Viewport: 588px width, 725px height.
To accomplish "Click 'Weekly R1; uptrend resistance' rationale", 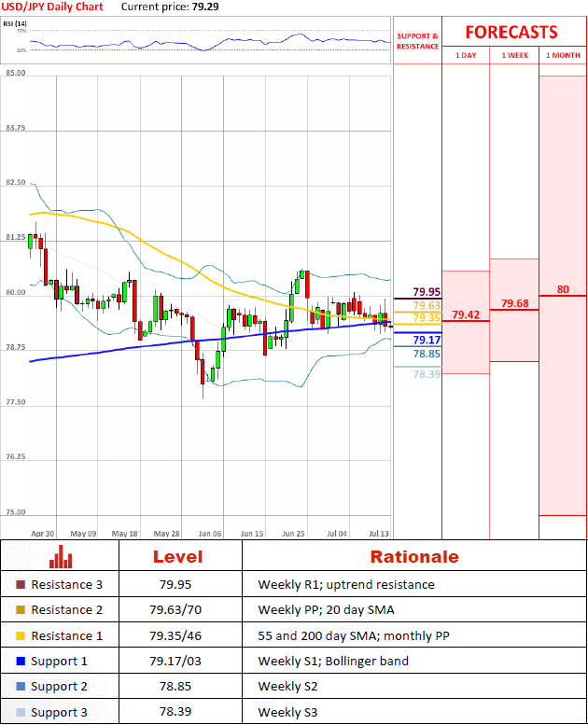I will click(346, 585).
